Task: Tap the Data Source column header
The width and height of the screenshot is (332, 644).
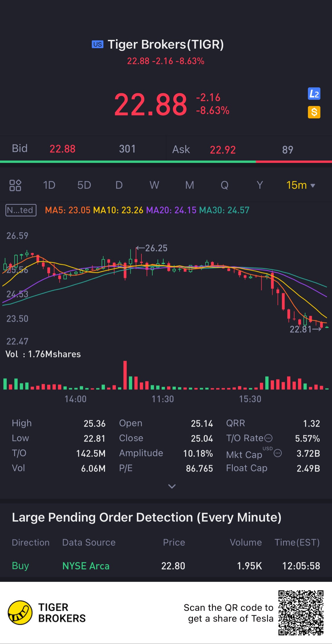Action: (89, 543)
